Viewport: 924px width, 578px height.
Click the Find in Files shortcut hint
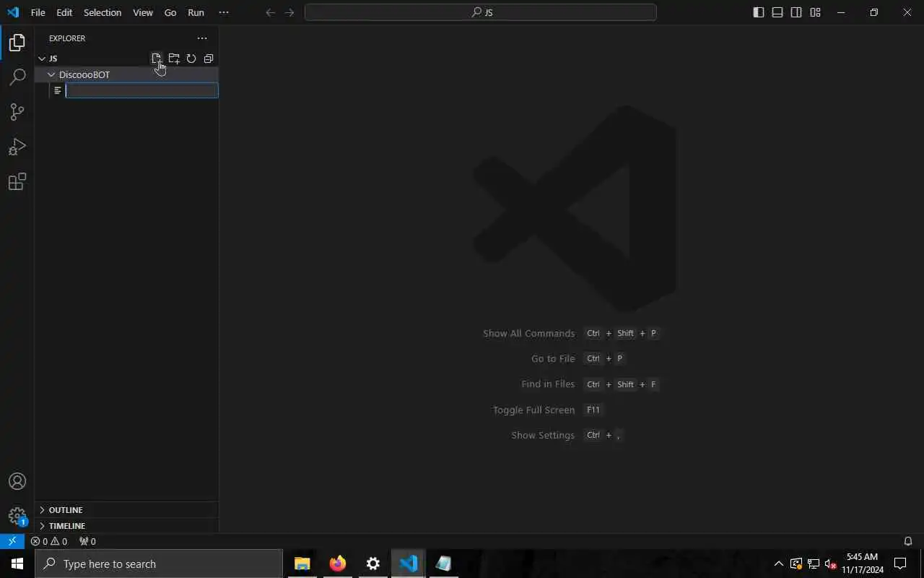(x=590, y=384)
